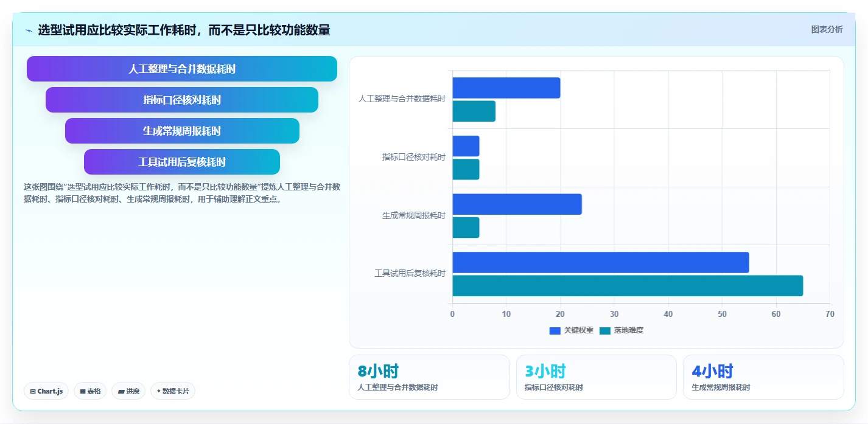Click the blue 关键权重 bar for 人工整理与合并数据耗时
This screenshot has width=868, height=424.
[x=506, y=88]
